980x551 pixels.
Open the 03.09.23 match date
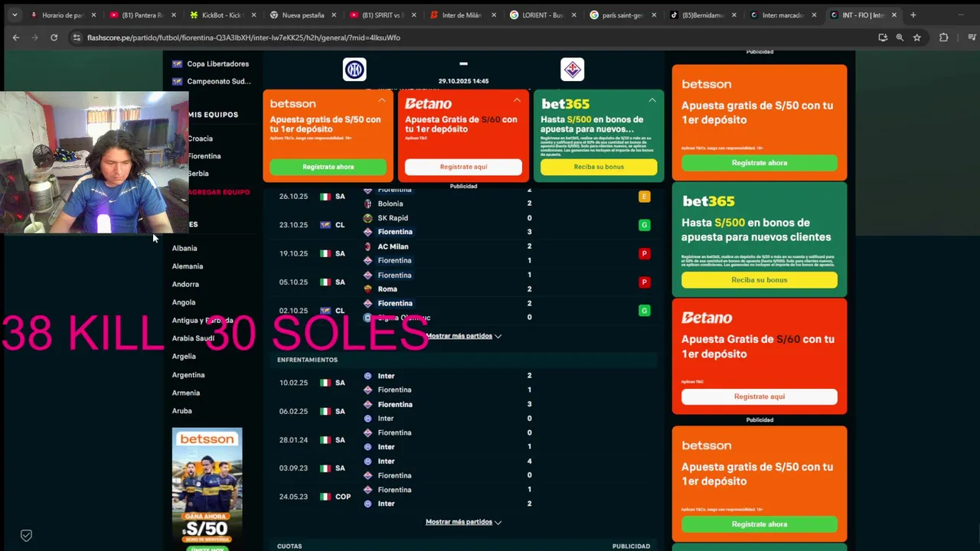point(293,468)
